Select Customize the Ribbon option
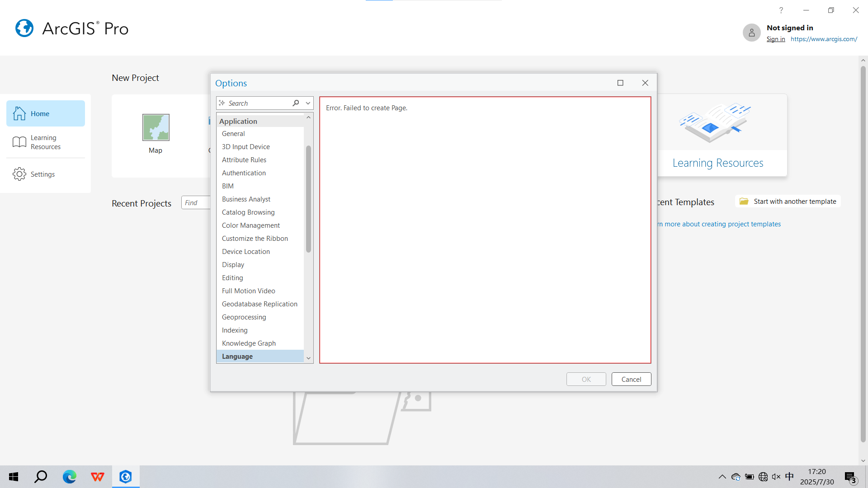 click(255, 239)
